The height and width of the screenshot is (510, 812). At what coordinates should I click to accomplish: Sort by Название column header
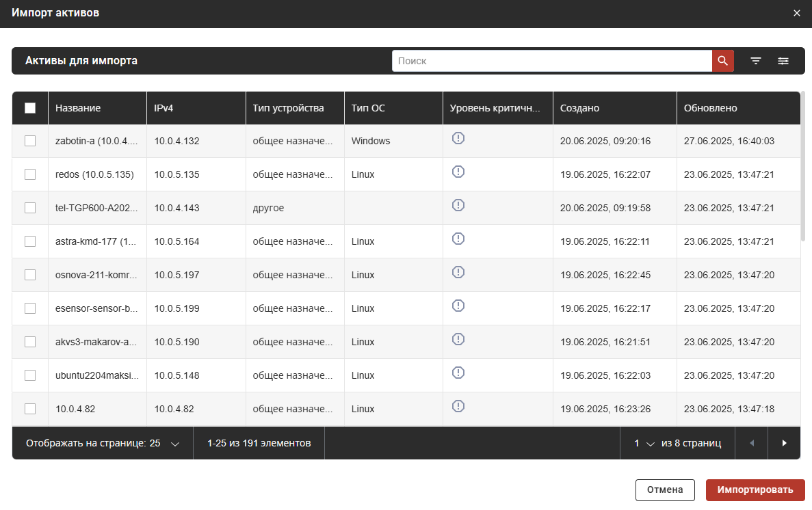coord(78,108)
